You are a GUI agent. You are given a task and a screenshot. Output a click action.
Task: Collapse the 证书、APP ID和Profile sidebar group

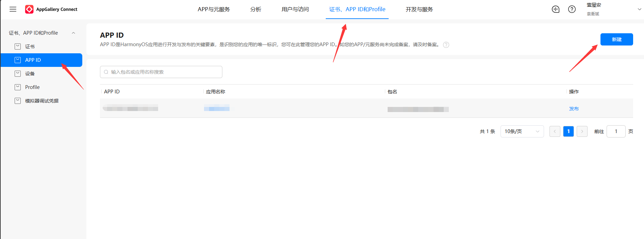73,33
